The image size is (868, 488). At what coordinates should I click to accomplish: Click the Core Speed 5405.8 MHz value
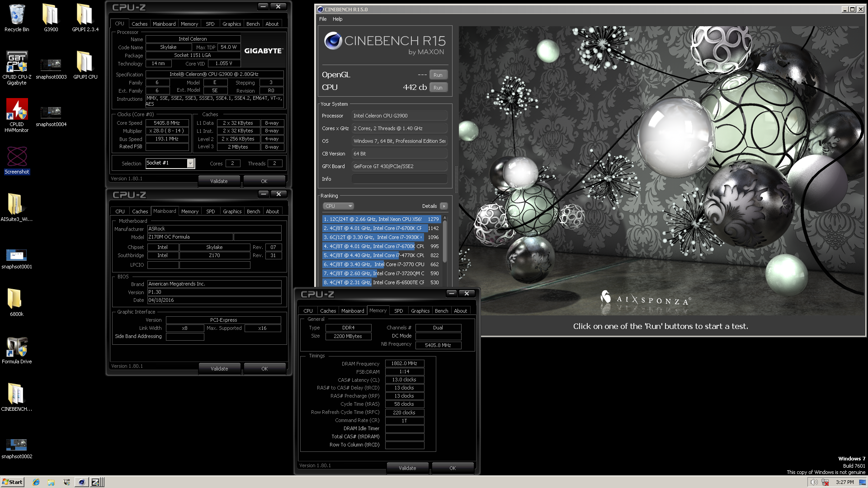[x=167, y=123]
